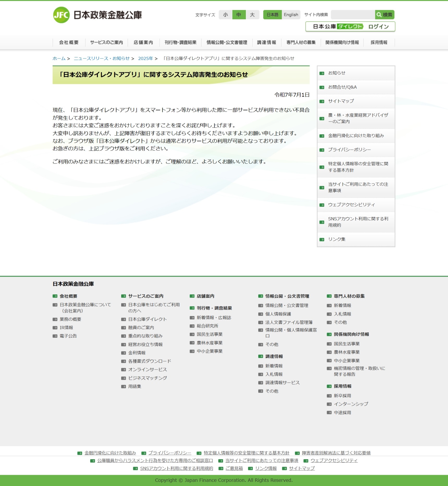
Task: Click green arrow icon beside footer サービスのご案内 heading
Action: 124,296
